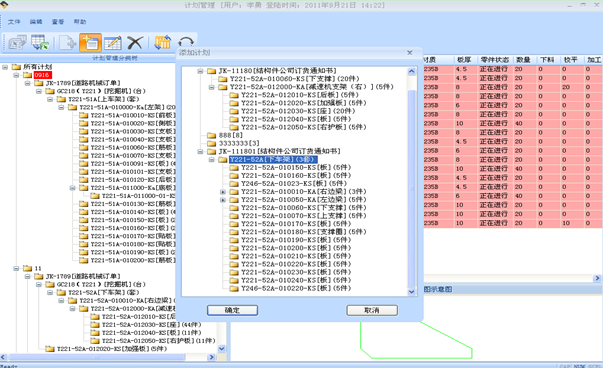Click 板厚 column header in table
This screenshot has width=603, height=368.
[x=464, y=60]
